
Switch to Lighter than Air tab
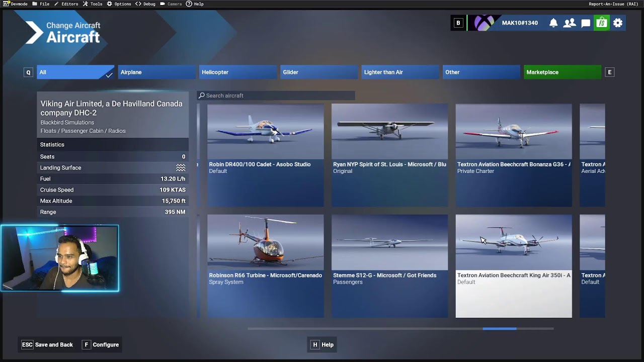click(x=400, y=72)
